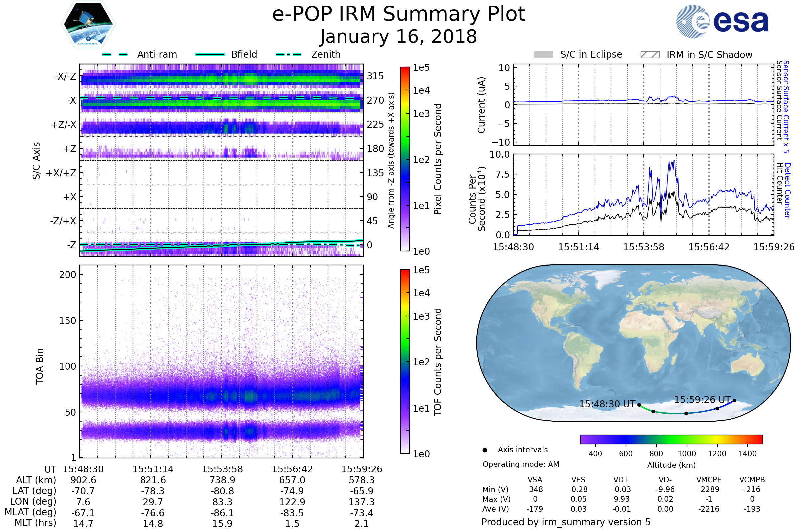Click the IRM in S/C Shadow hatched swatch
798x532 pixels.
(x=650, y=55)
